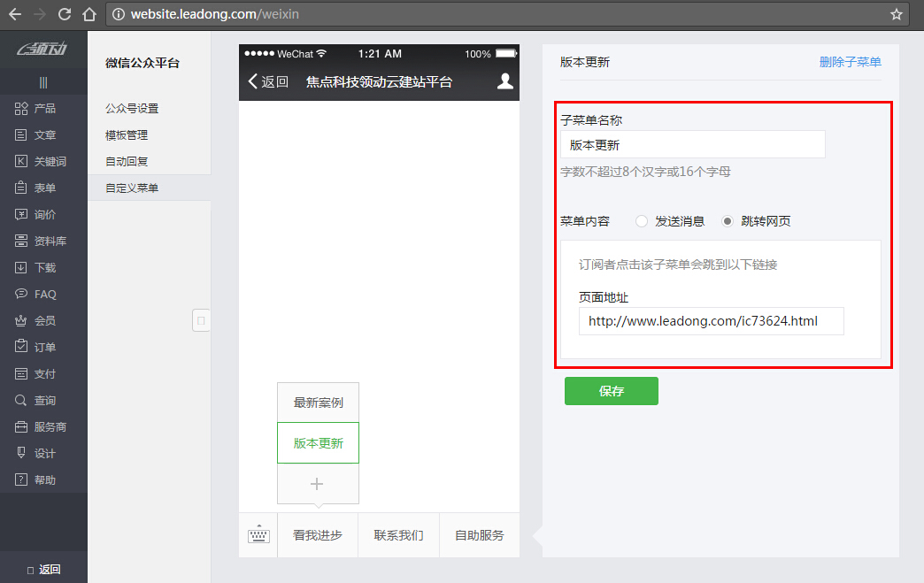Click the keyboard icon in phone preview

258,534
